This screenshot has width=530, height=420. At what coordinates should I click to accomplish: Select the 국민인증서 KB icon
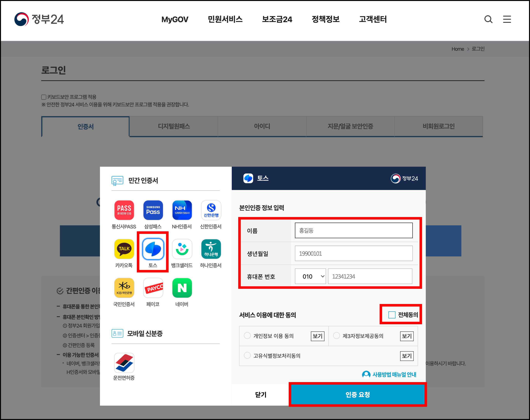(x=124, y=288)
